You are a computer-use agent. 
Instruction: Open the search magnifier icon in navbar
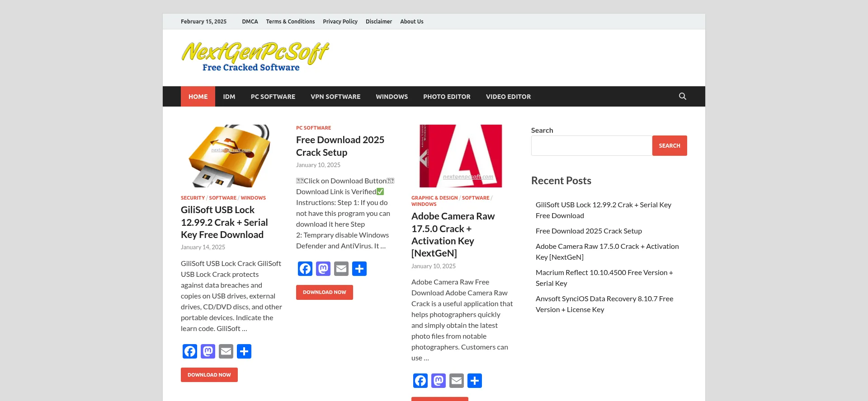pos(683,96)
